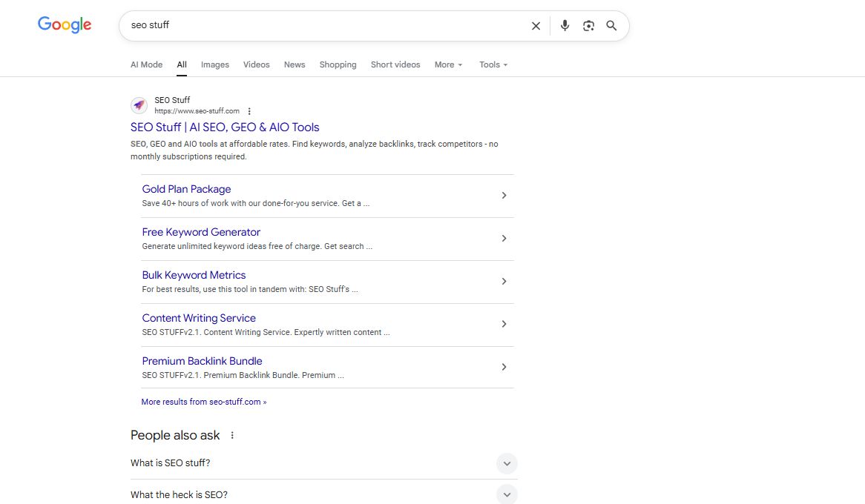Image resolution: width=865 pixels, height=504 pixels.
Task: Click the chevron next to Content Writing Service
Action: point(504,324)
